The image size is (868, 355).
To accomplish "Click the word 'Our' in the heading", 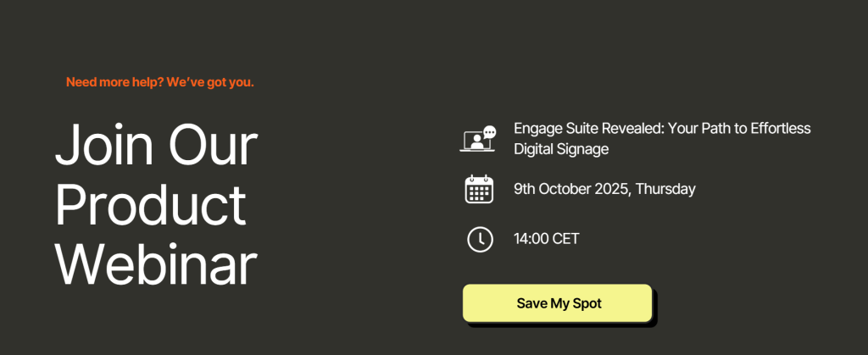I will pos(213,146).
